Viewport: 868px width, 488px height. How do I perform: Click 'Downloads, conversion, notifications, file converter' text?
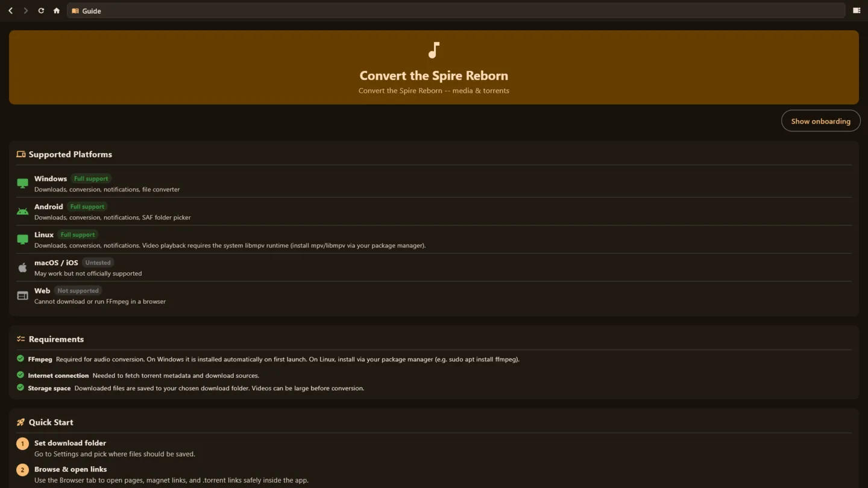(107, 189)
